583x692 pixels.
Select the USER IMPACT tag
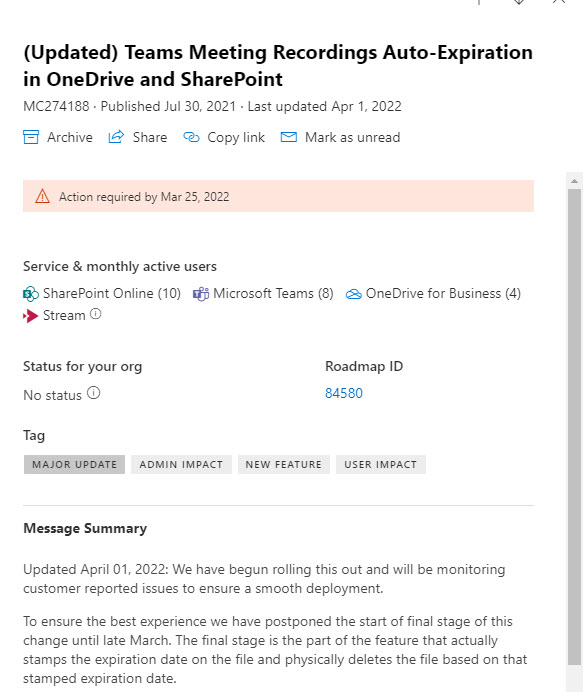click(381, 465)
